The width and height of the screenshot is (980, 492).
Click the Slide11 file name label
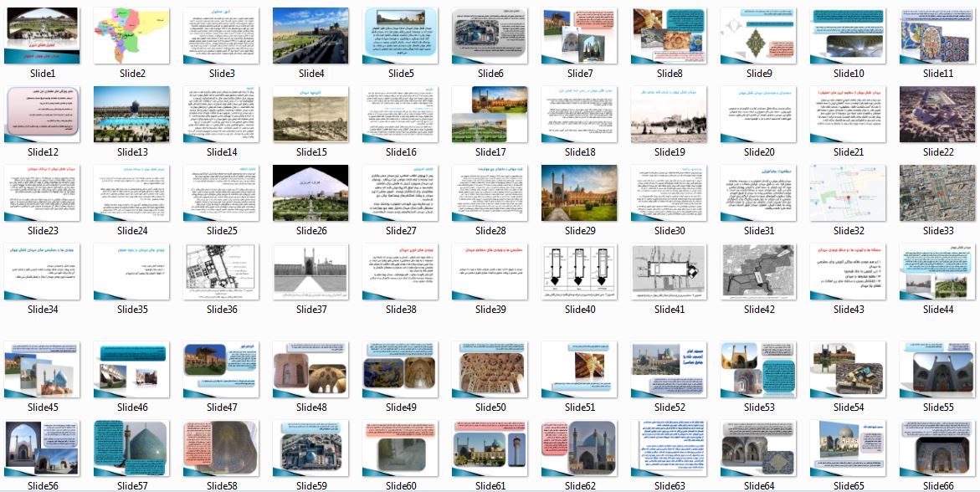point(937,73)
